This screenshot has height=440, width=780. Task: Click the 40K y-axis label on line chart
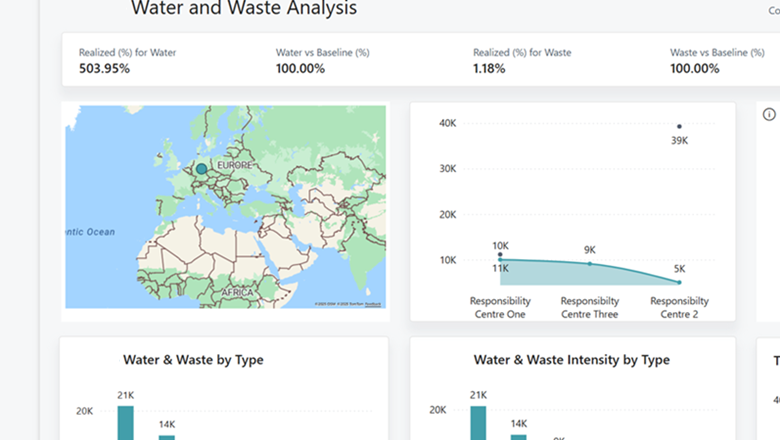click(x=448, y=123)
